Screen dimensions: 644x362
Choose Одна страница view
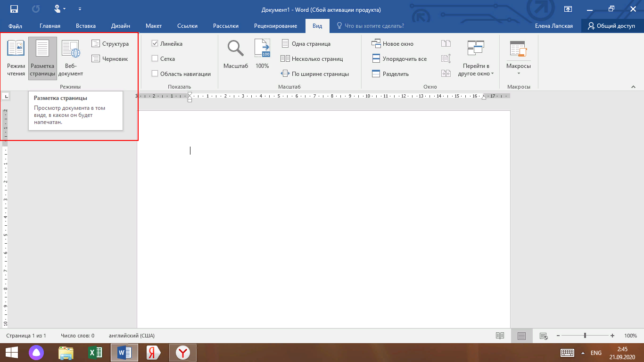tap(306, 44)
